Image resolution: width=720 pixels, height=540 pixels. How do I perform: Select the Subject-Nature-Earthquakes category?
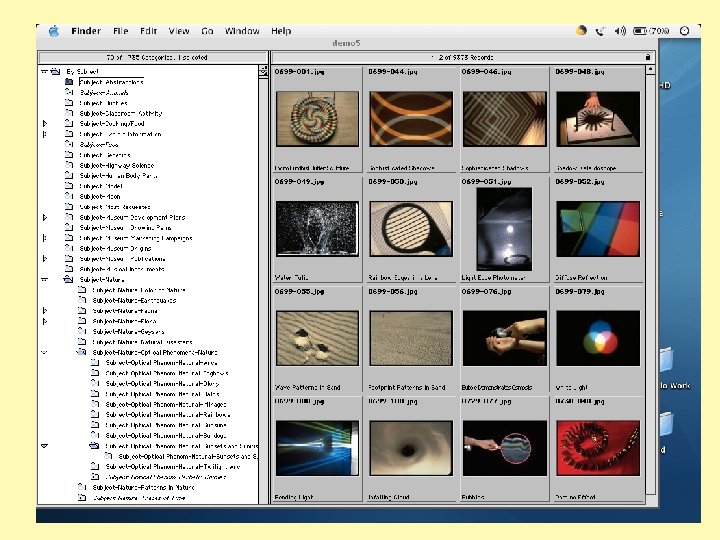[135, 300]
